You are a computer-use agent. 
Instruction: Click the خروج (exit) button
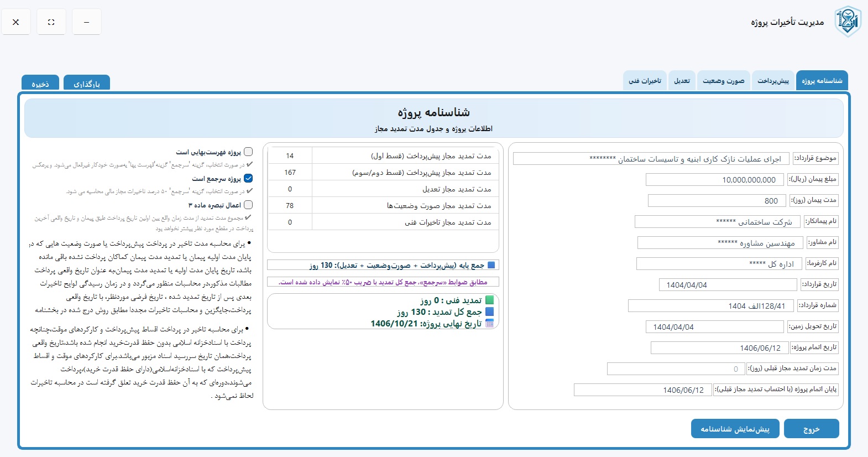tap(812, 429)
